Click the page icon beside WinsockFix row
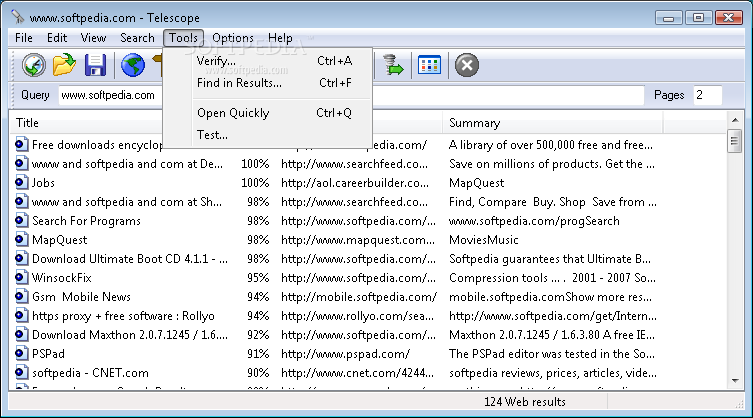The height and width of the screenshot is (418, 753). (x=21, y=277)
